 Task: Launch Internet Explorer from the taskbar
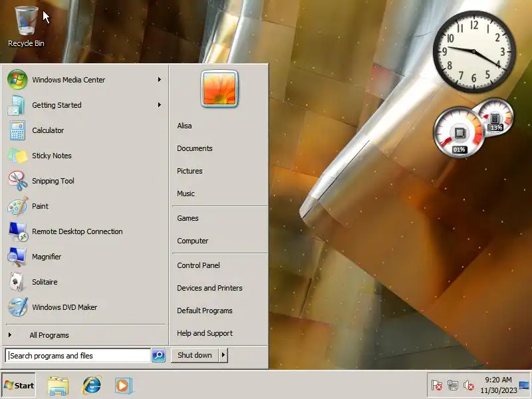(91, 386)
